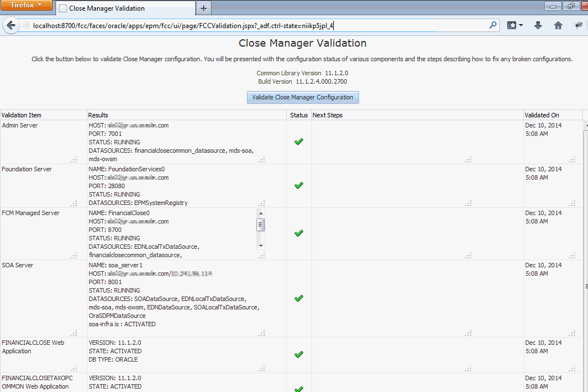Viewport: 588px width, 392px height.
Task: Click resize grip of Admin Server results cell
Action: [262, 159]
